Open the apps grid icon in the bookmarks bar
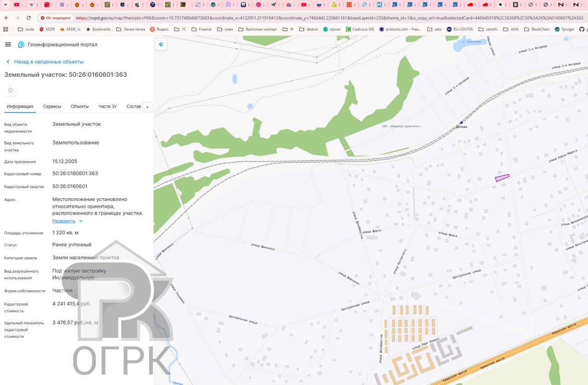The image size is (588, 385). (x=6, y=29)
